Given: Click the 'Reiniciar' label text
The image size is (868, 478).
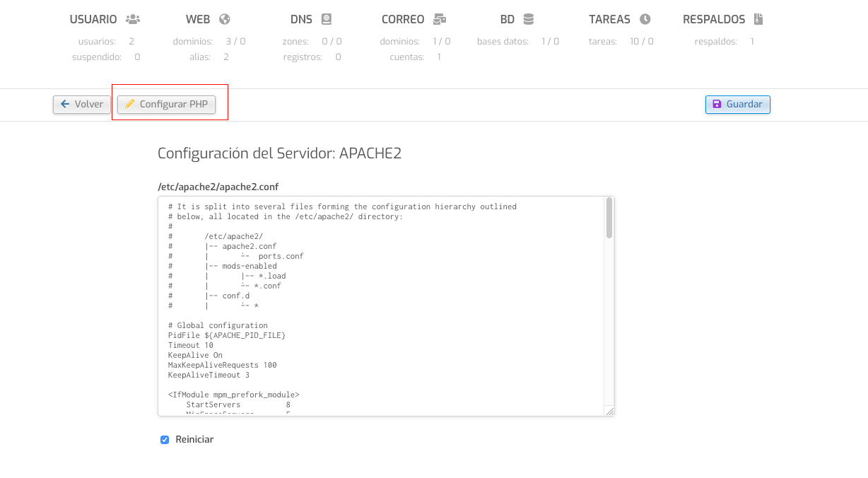Looking at the screenshot, I should (194, 440).
